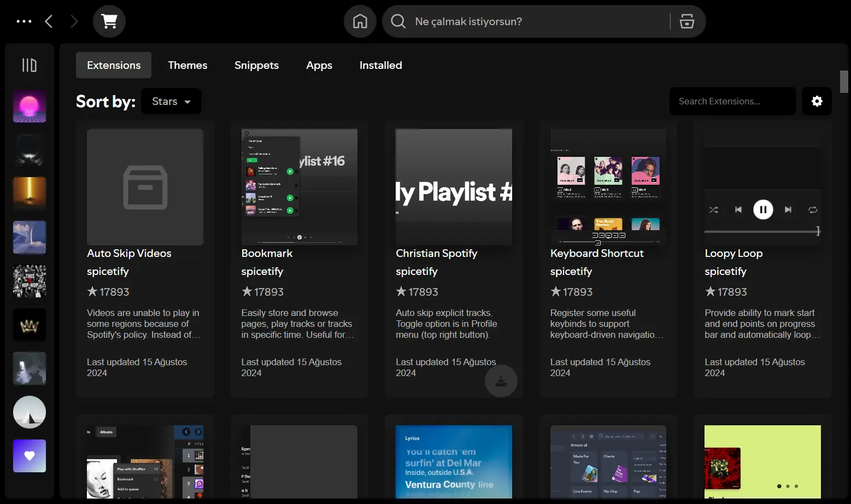Switch to the Themes tab
The image size is (851, 504).
(187, 65)
